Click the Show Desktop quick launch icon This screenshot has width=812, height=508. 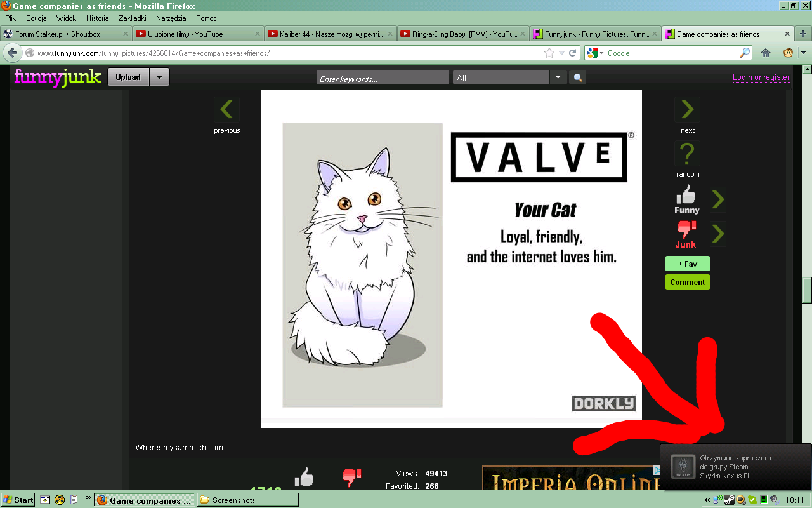coord(45,500)
